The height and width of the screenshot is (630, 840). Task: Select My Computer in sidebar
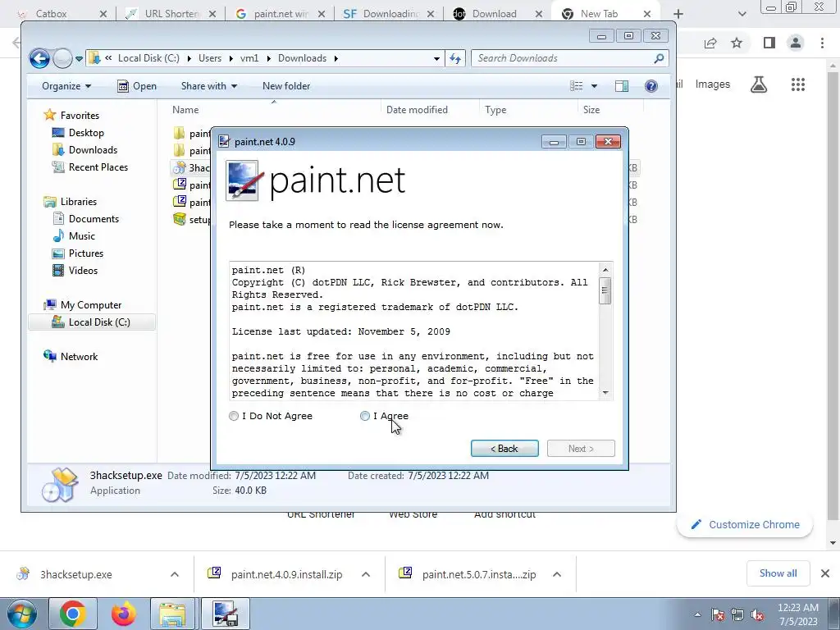90,305
